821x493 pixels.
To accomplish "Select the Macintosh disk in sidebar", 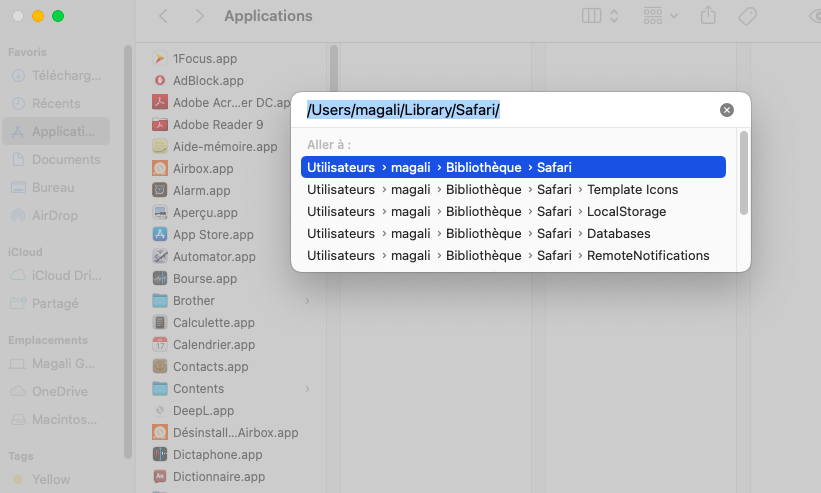I will [x=57, y=419].
